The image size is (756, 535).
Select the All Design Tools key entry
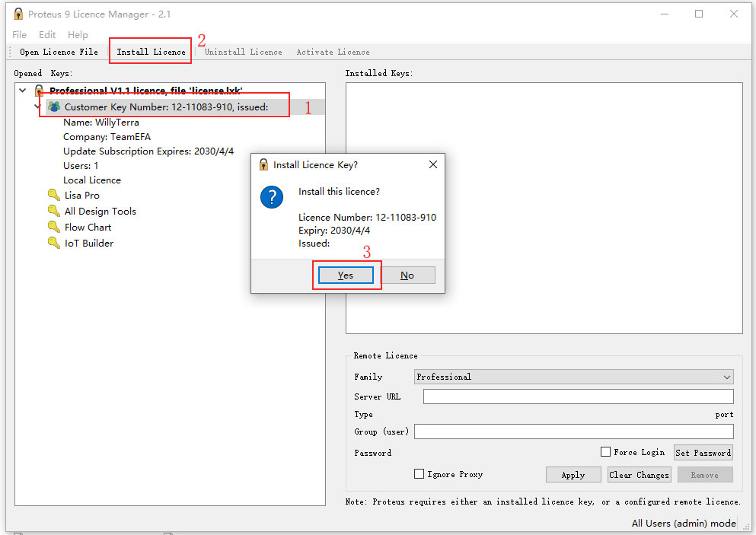pos(100,211)
